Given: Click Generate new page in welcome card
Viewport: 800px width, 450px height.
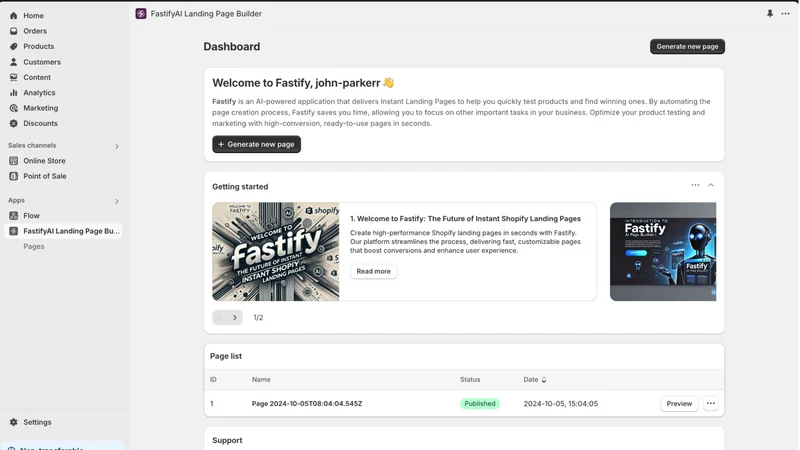Looking at the screenshot, I should [x=257, y=144].
